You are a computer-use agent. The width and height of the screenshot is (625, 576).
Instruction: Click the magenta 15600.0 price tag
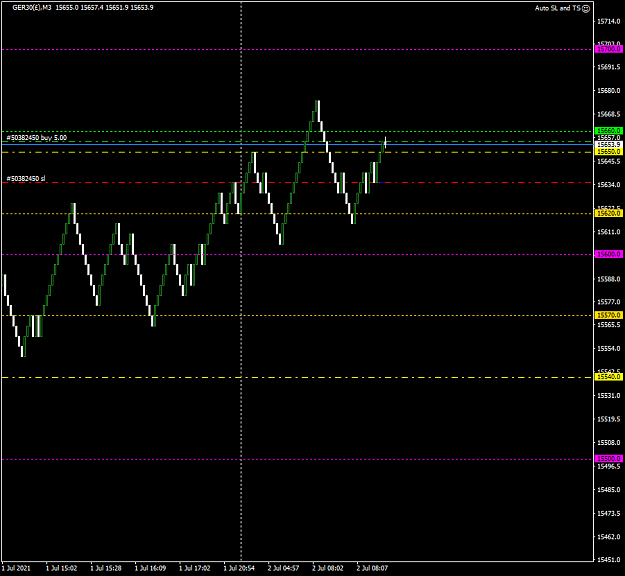pyautogui.click(x=609, y=254)
